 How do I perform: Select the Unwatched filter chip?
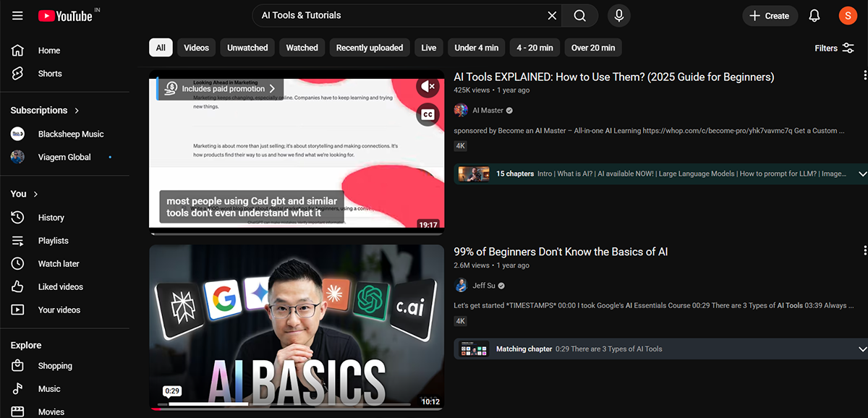pyautogui.click(x=247, y=48)
